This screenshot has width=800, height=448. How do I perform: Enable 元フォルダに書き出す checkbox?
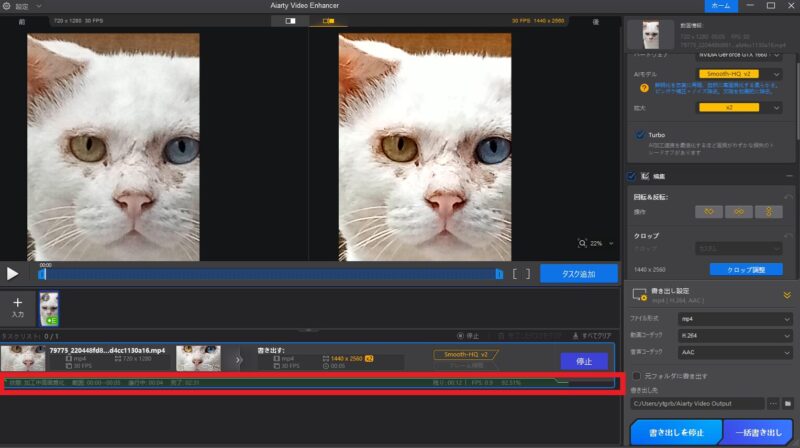[636, 376]
